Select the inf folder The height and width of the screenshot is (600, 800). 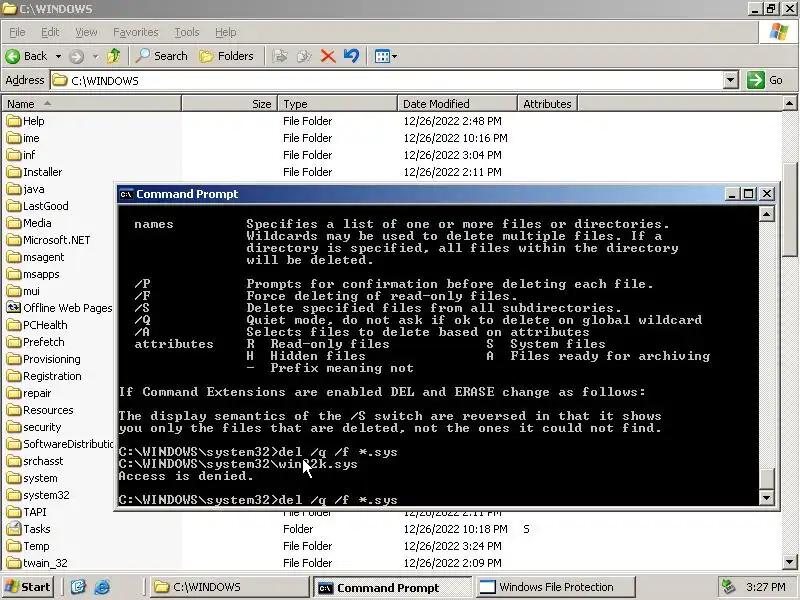coord(21,155)
